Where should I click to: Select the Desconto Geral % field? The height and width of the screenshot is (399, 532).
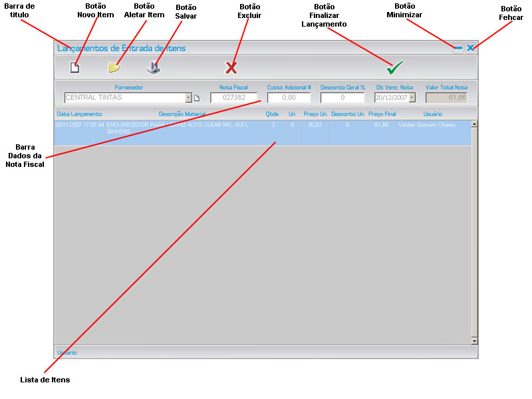(342, 98)
